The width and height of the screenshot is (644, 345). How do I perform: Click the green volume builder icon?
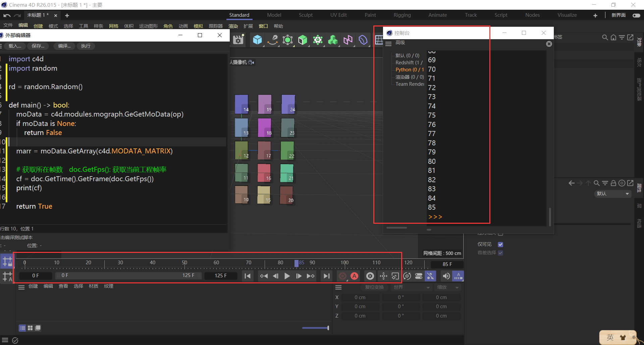pyautogui.click(x=333, y=40)
